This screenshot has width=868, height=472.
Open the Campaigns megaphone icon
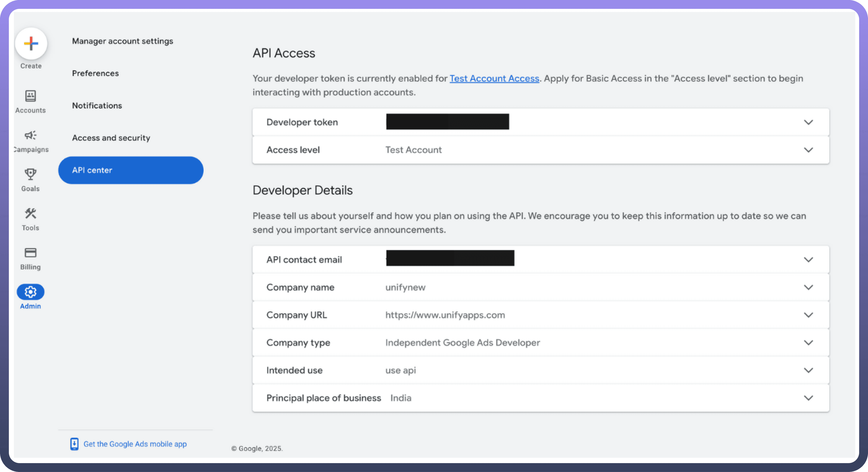[x=30, y=135]
